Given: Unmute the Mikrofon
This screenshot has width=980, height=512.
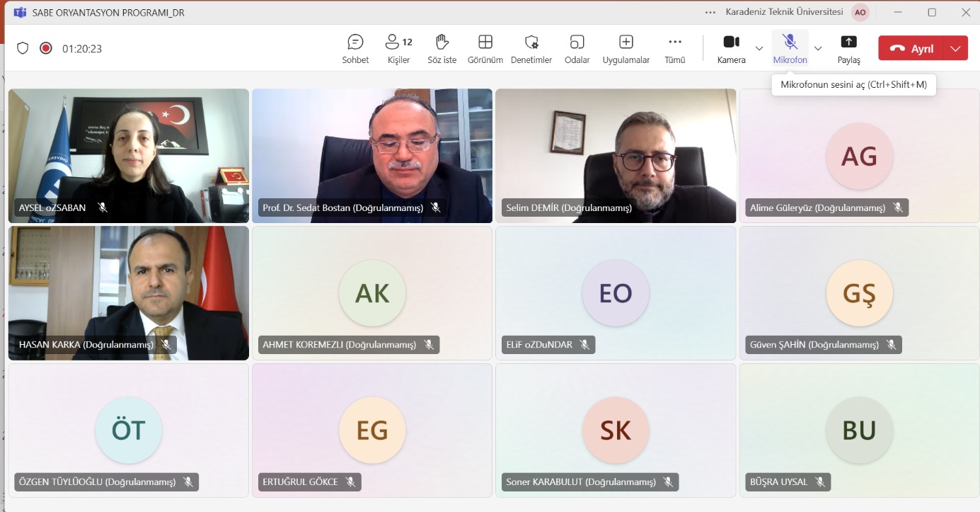Looking at the screenshot, I should click(x=790, y=48).
